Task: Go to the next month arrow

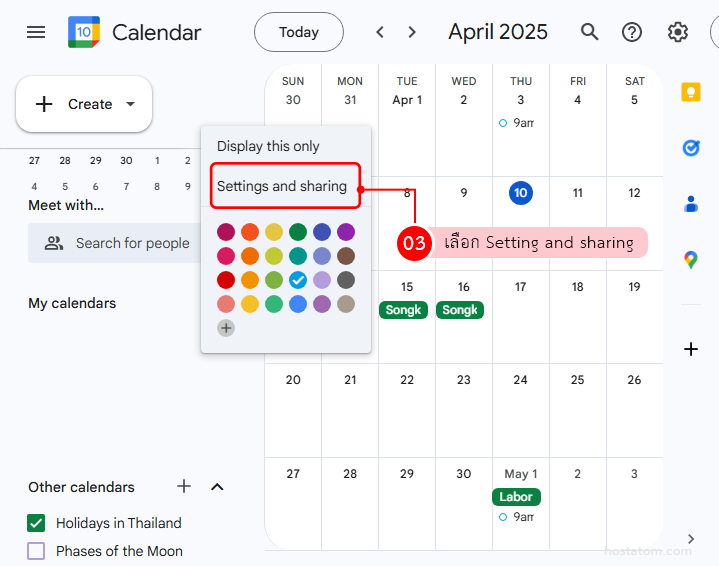Action: [412, 32]
